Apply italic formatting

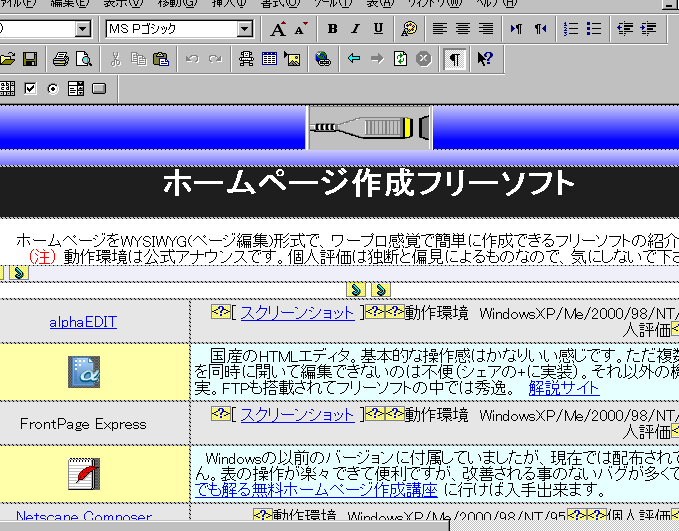[x=355, y=29]
